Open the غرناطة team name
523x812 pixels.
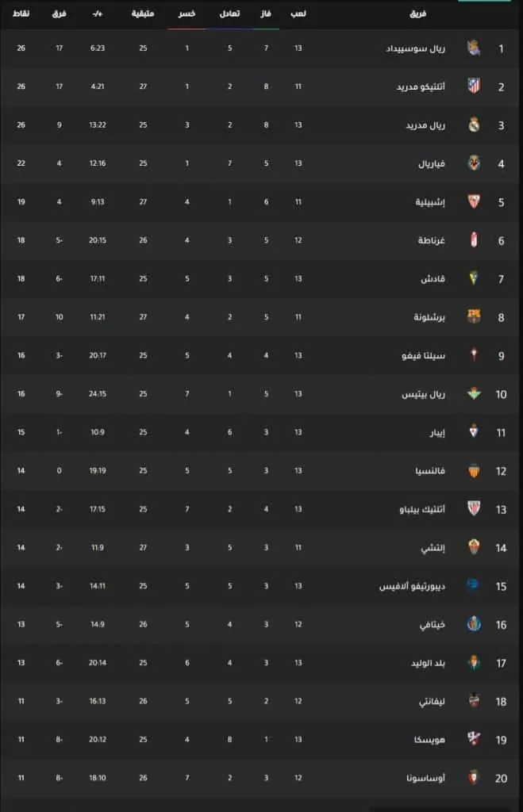[432, 240]
